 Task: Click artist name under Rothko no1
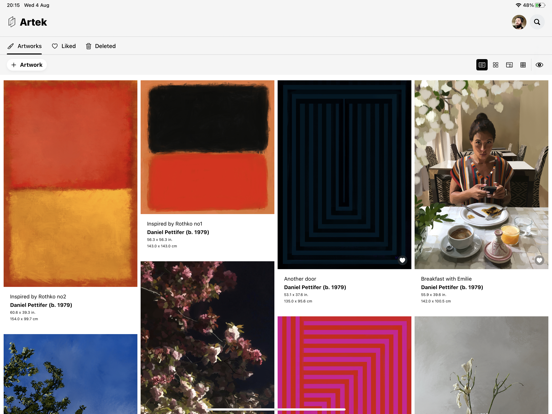click(178, 232)
